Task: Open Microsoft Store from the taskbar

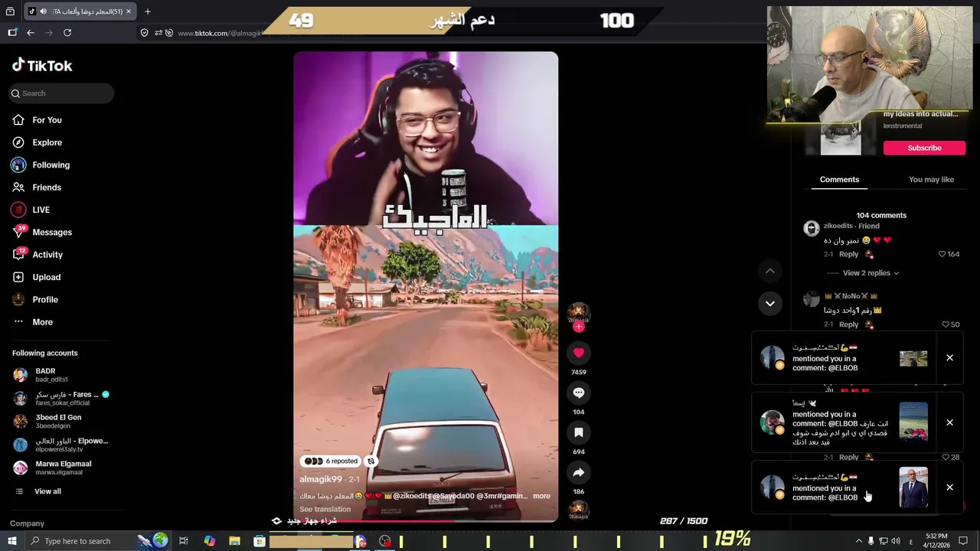Action: click(260, 541)
